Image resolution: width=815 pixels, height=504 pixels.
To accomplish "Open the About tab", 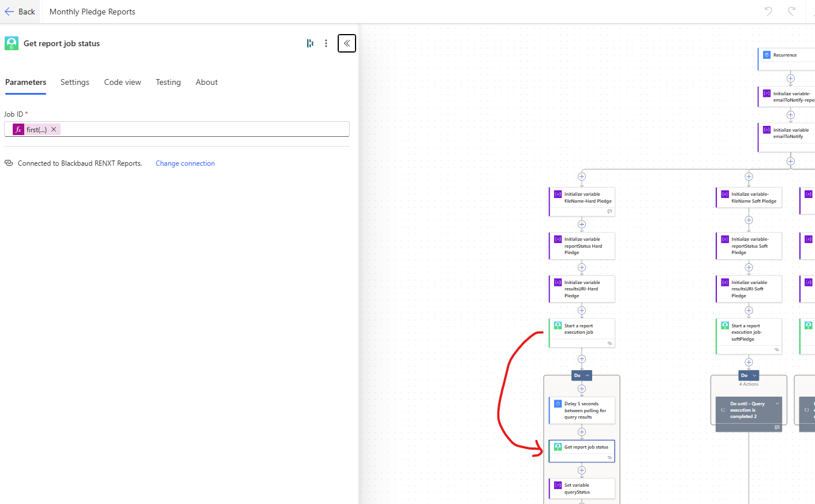I will (207, 82).
